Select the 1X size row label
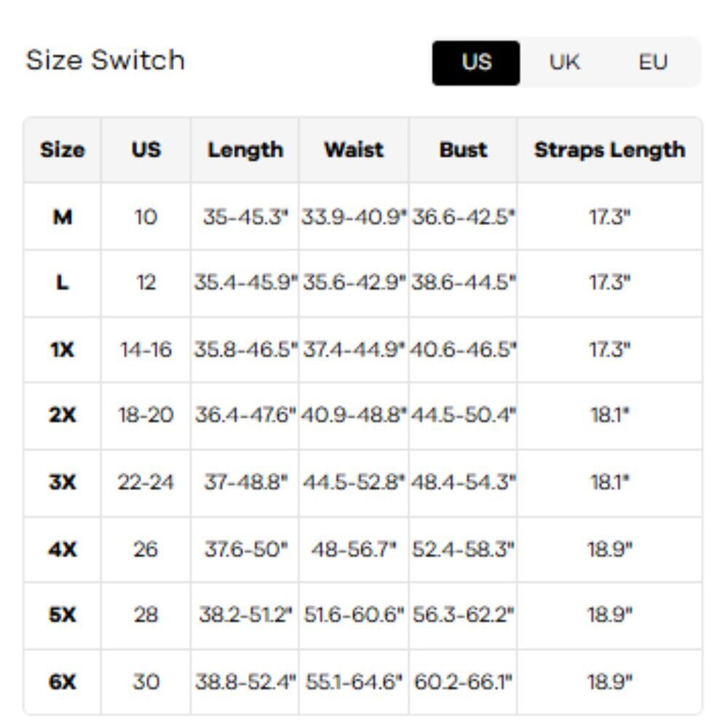Viewport: 728px width, 728px height. [63, 350]
